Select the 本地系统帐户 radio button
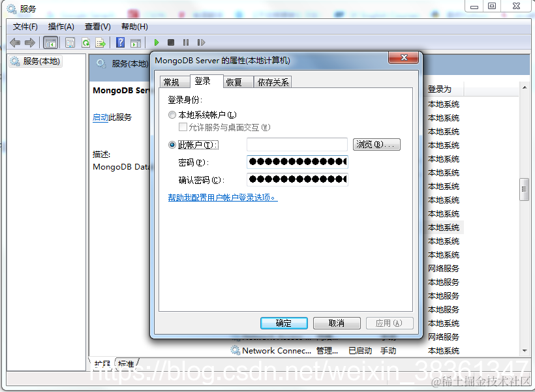The width and height of the screenshot is (535, 392). (171, 114)
